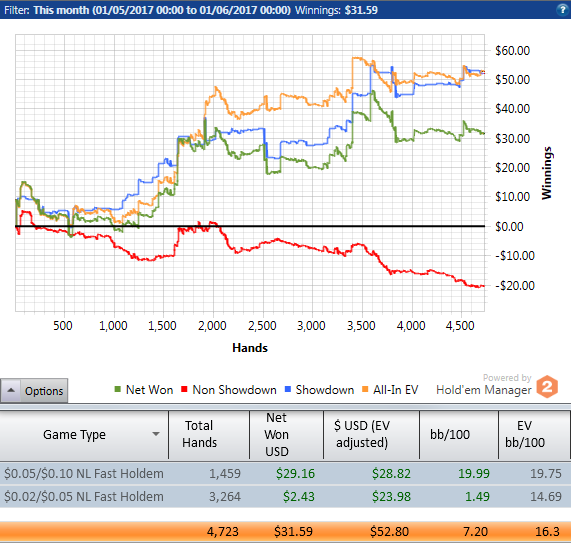Click the orange totals summary row
The image size is (571, 543).
[x=286, y=531]
